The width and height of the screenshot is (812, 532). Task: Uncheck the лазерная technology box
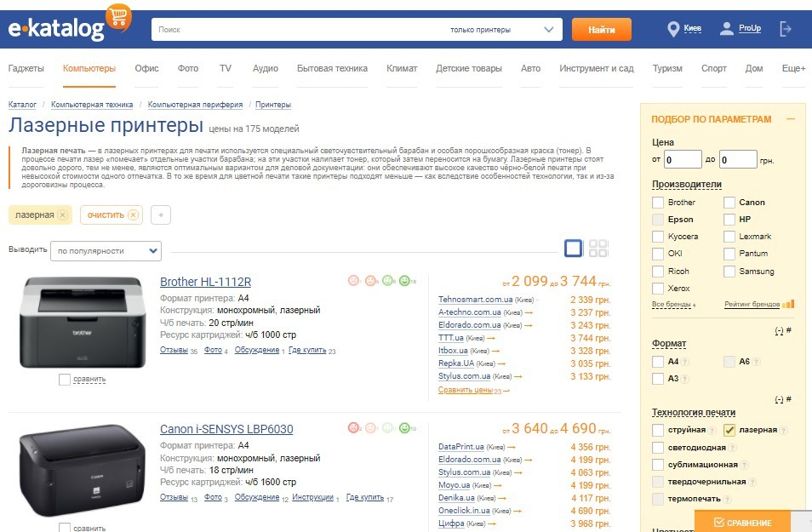[729, 430]
